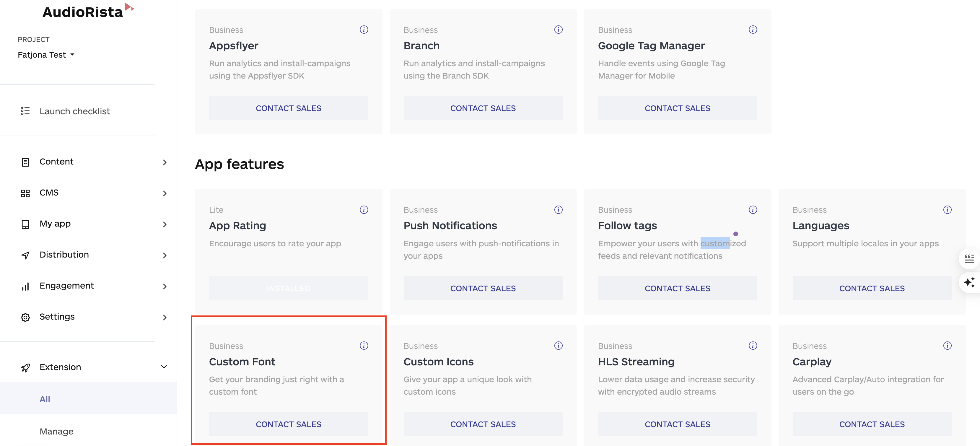Click the My app phone icon

(x=25, y=224)
